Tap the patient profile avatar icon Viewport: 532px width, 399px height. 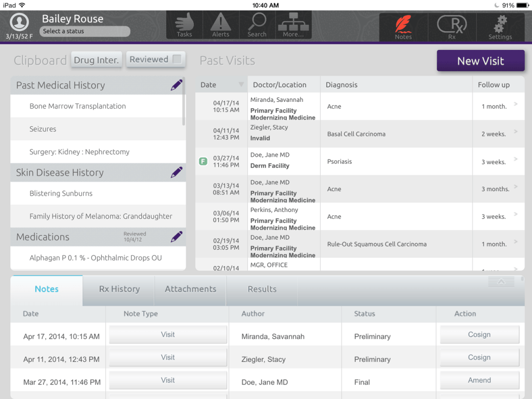pos(19,22)
